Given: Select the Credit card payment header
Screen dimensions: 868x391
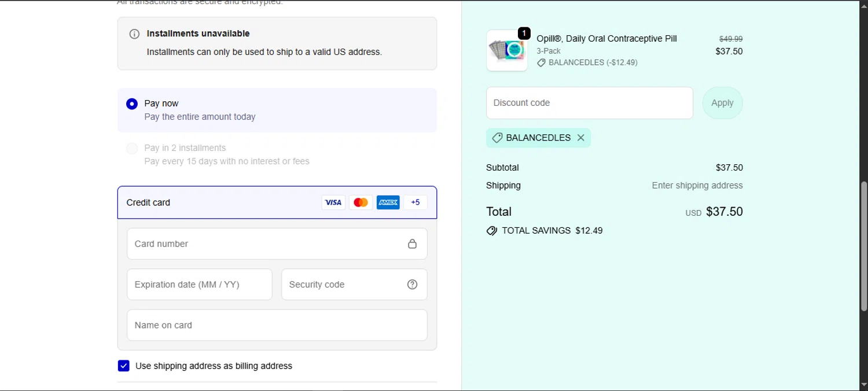Looking at the screenshot, I should (277, 202).
